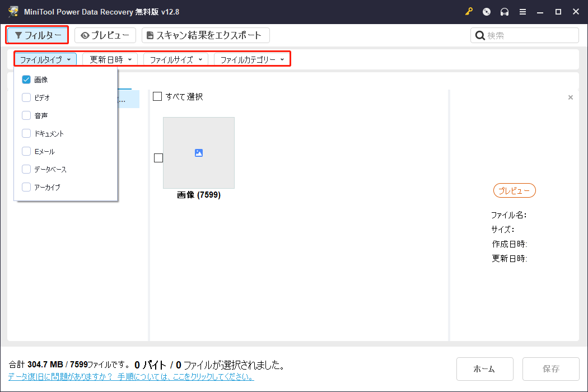
Task: Click the eye icon on プレビュー button
Action: [85, 35]
